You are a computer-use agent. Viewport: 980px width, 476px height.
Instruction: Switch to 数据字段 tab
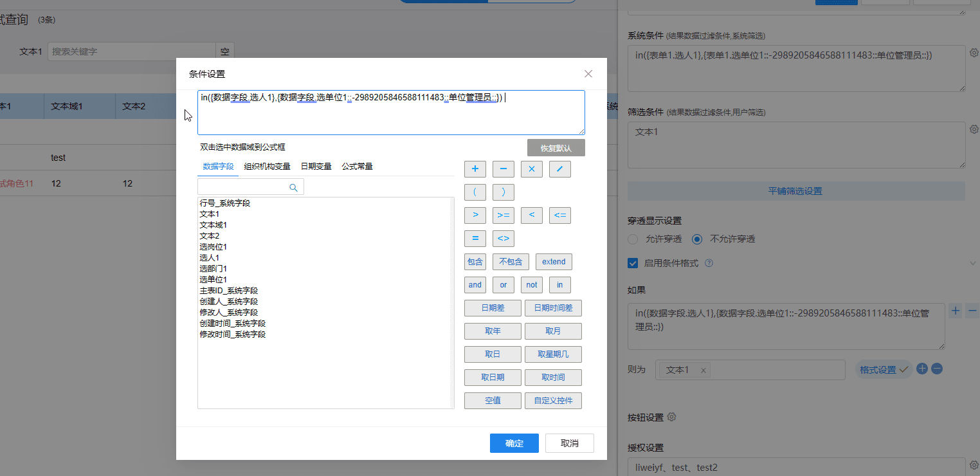218,166
